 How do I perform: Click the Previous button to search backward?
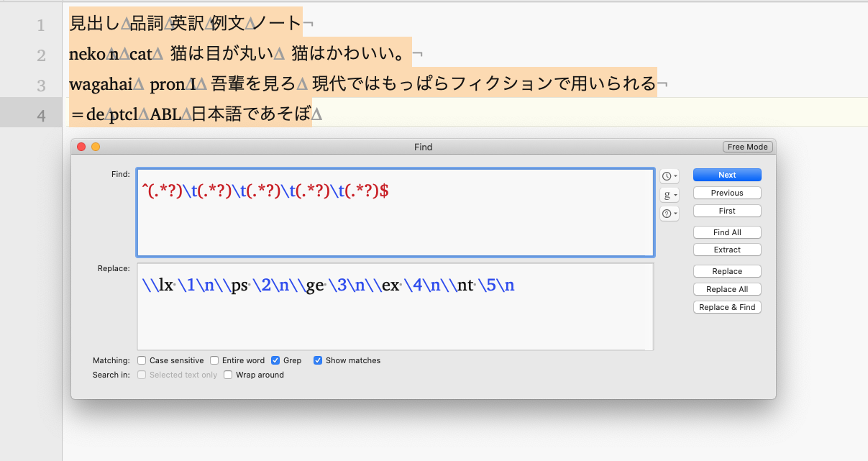pos(726,192)
